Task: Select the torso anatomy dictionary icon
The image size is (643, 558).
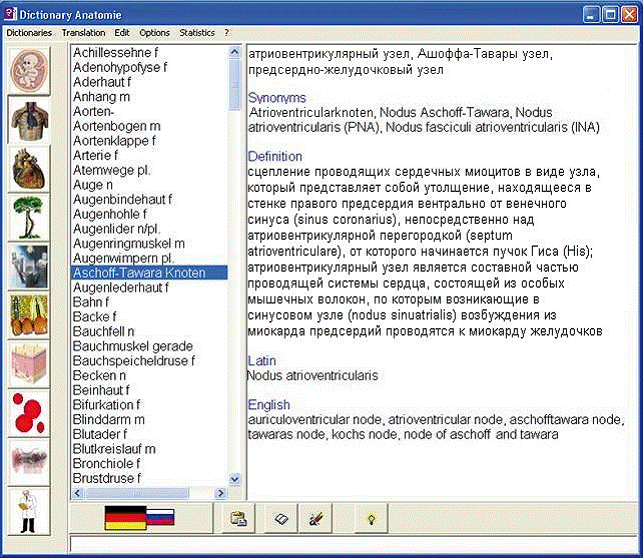Action: coord(29,120)
